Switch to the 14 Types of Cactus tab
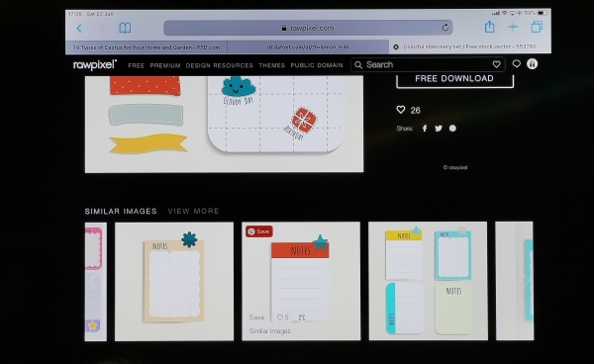This screenshot has height=364, width=594. pyautogui.click(x=147, y=47)
